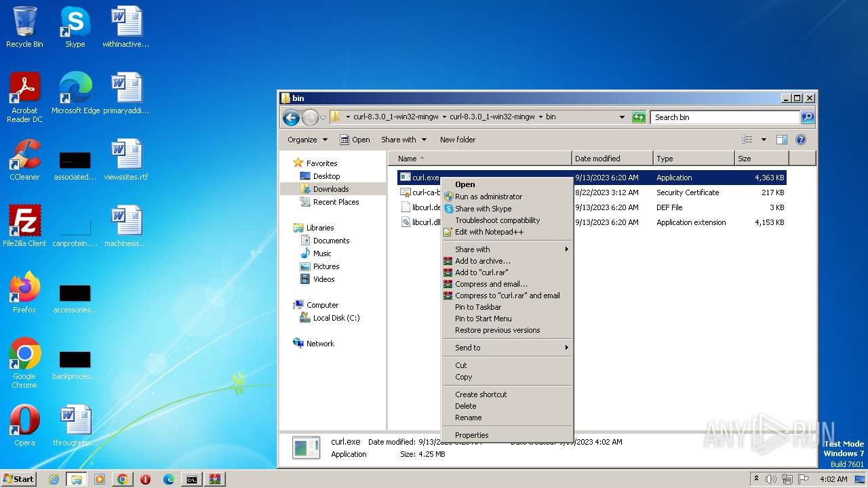This screenshot has width=868, height=488.
Task: Choose Restore previous versions
Action: (x=506, y=330)
